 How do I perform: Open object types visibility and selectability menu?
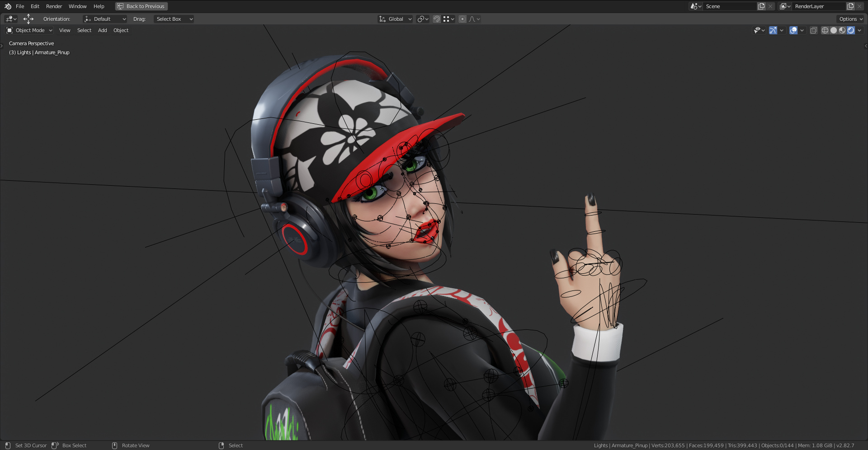pos(759,30)
